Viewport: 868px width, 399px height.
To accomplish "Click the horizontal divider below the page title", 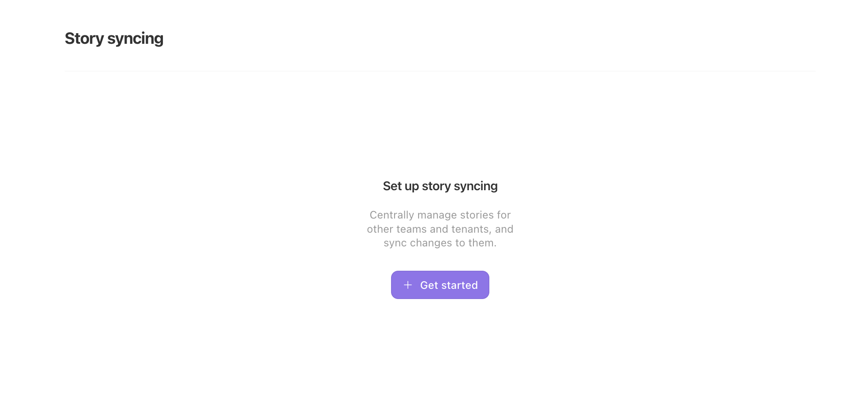I will (x=440, y=71).
